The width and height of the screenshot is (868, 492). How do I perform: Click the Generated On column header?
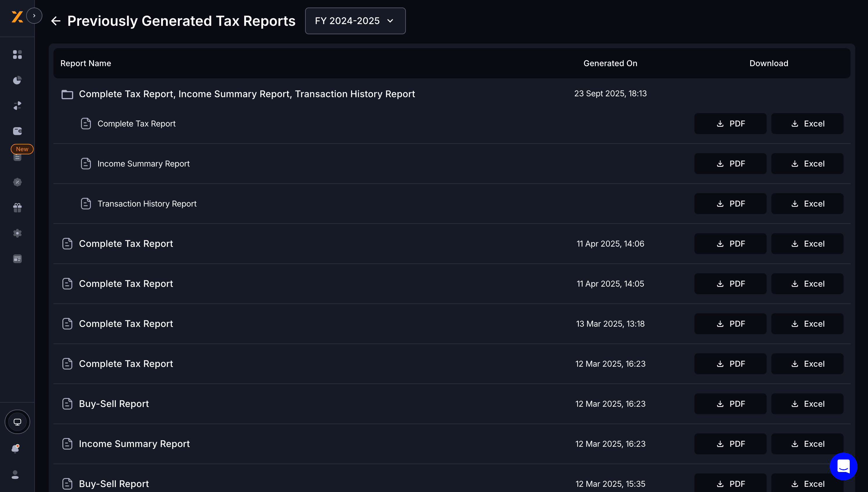point(610,63)
